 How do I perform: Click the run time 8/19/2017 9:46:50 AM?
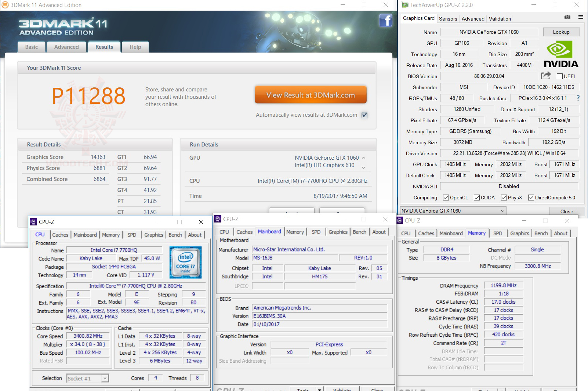[340, 196]
